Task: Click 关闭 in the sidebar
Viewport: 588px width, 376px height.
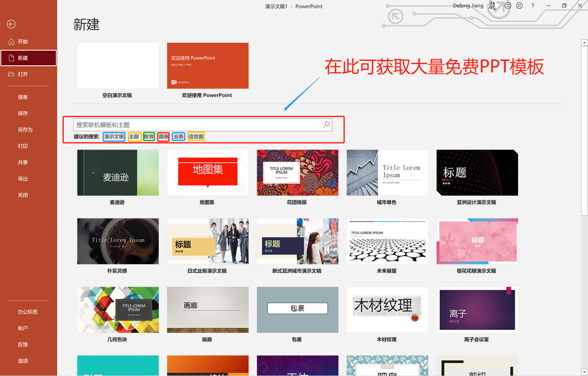Action: pos(23,195)
